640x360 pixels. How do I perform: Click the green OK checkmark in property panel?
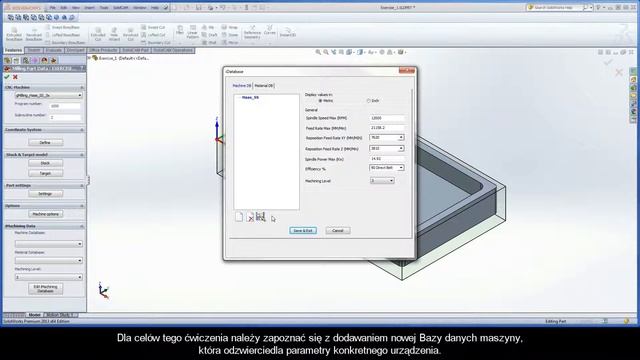point(7,77)
